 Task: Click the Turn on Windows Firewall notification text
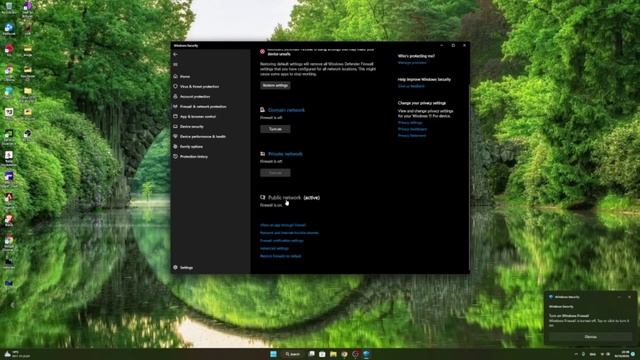click(569, 316)
